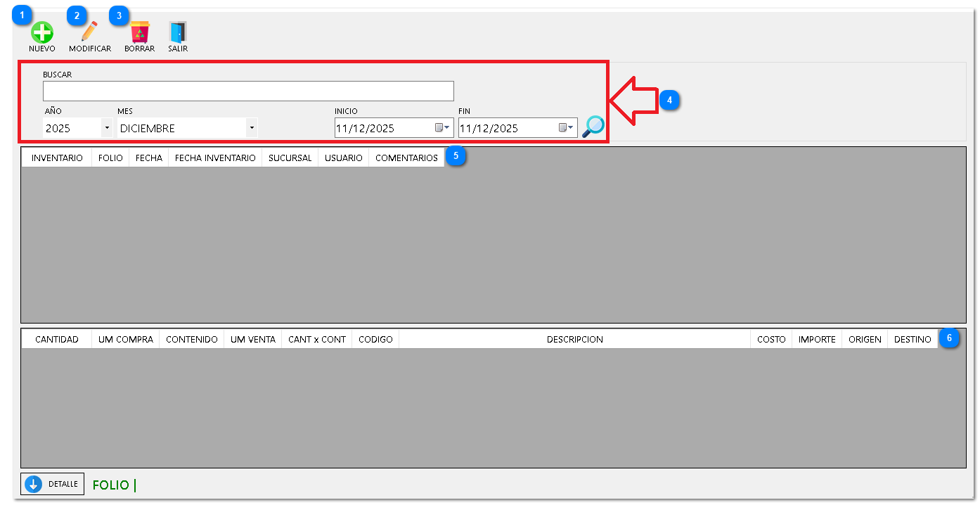Open the INICIO date calendar picker

[442, 128]
